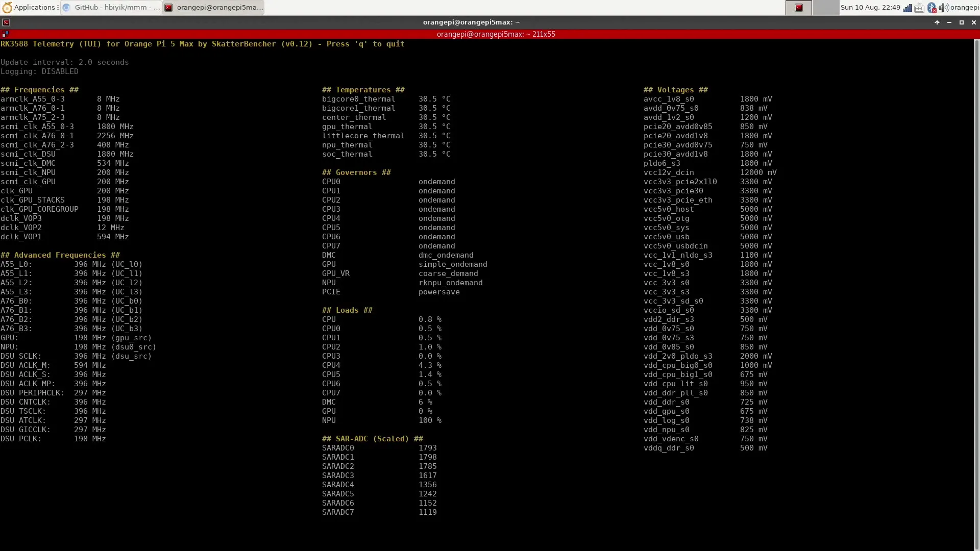Click the window title orangepi@orangepi5max: ~

point(471,22)
